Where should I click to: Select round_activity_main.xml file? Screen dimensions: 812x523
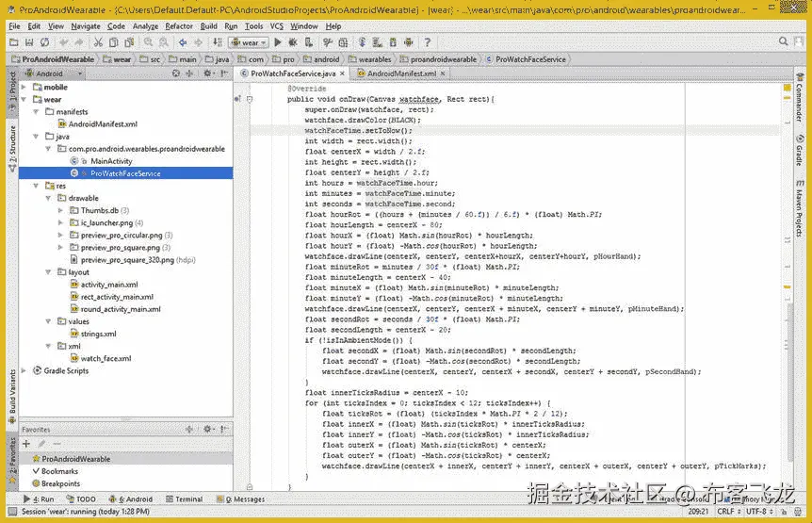tap(121, 309)
